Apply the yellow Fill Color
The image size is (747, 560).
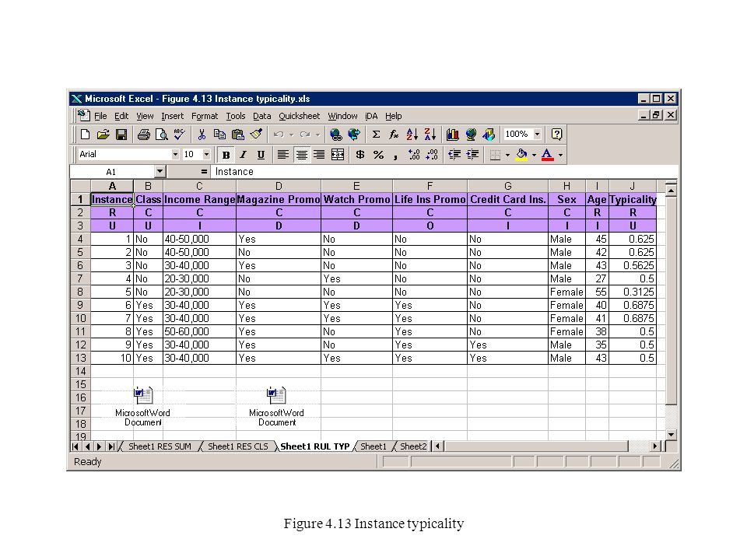[521, 155]
